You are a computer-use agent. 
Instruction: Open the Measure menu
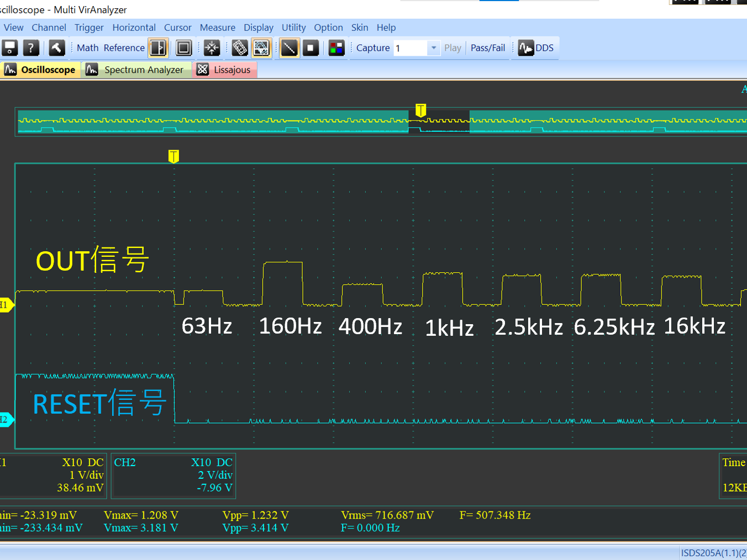(217, 28)
